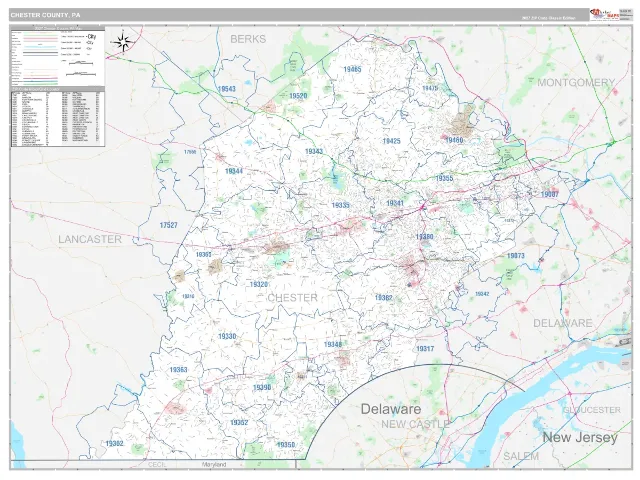Viewport: 640px width, 480px height.
Task: Click the 'MONTGOMERY' county label
Action: [576, 82]
